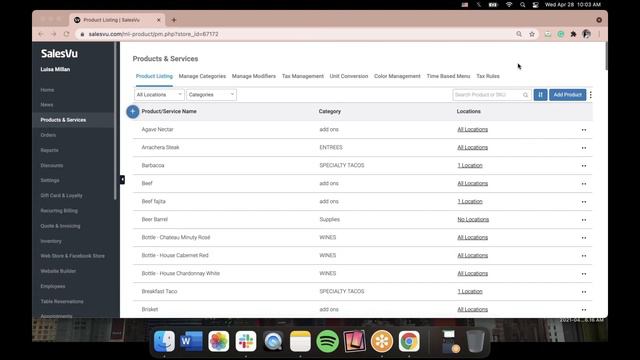
Task: Open row options dots for Barbacoa
Action: tap(584, 166)
